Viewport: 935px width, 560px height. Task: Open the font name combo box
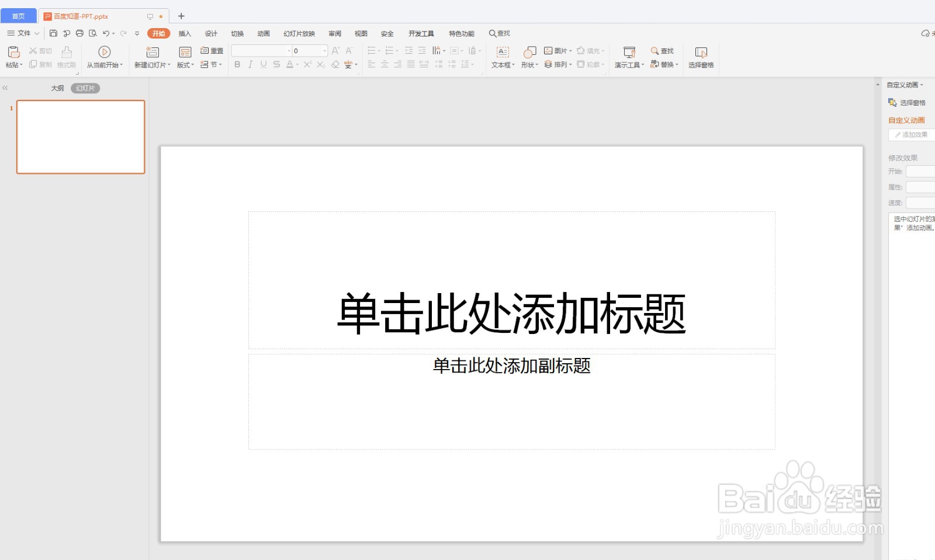click(262, 51)
